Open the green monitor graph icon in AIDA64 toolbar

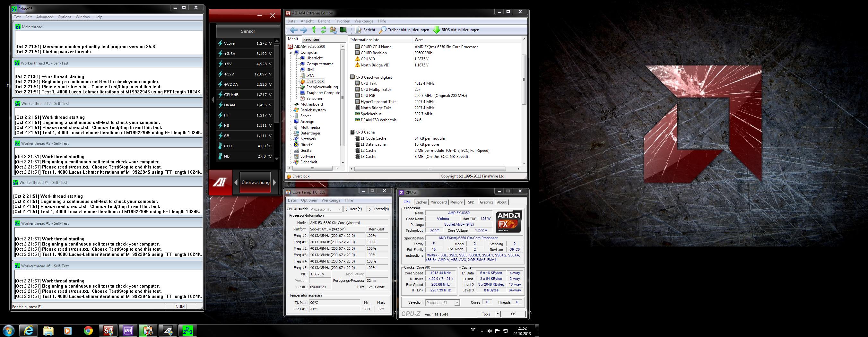pyautogui.click(x=343, y=30)
